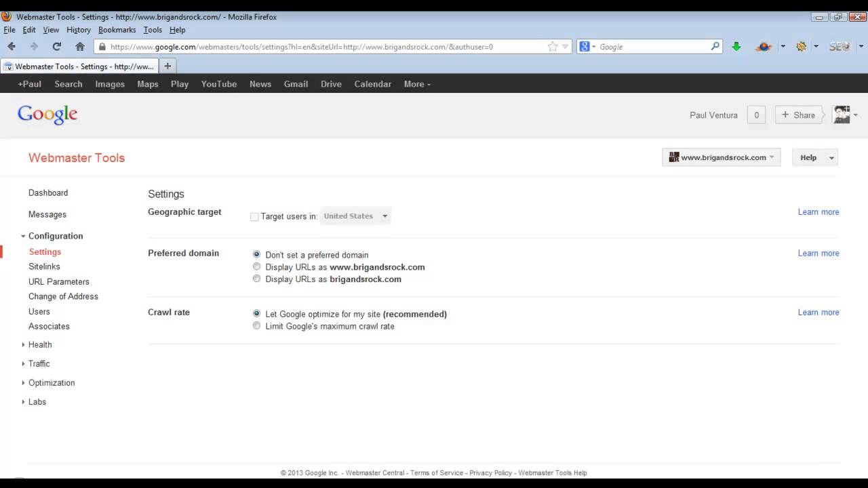Open Sitelinks in the sidebar
868x488 pixels.
(44, 266)
